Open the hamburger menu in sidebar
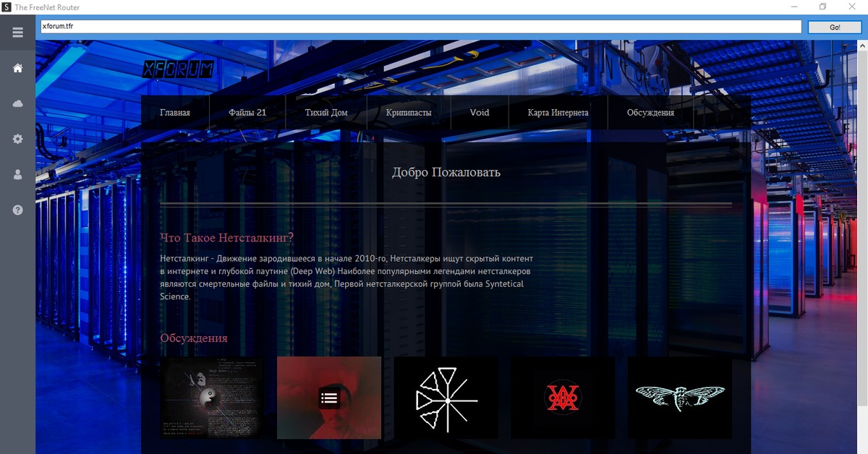The image size is (868, 454). pyautogui.click(x=17, y=33)
